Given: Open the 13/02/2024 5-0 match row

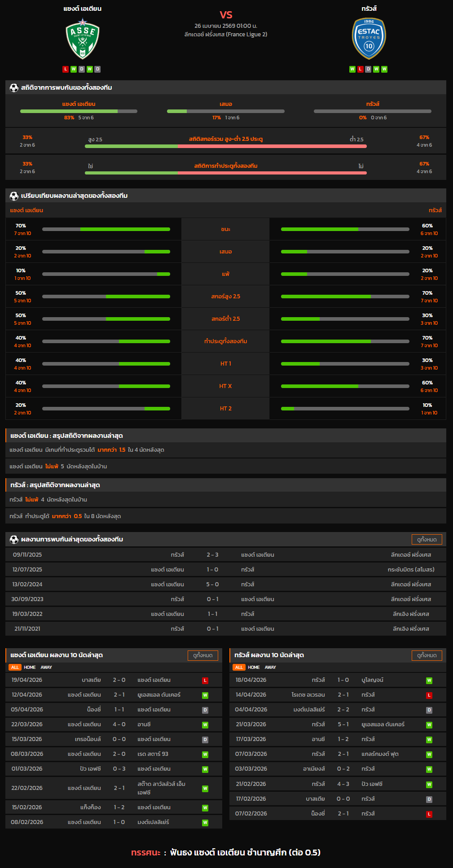Looking at the screenshot, I should 226,584.
